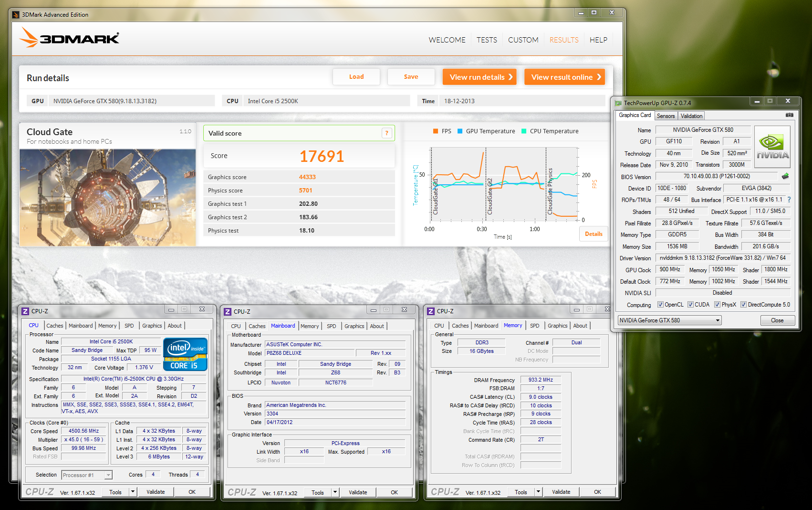Screen dimensions: 812x510
Task: Open Tools dropdown arrow in Memory window
Action: (539, 492)
